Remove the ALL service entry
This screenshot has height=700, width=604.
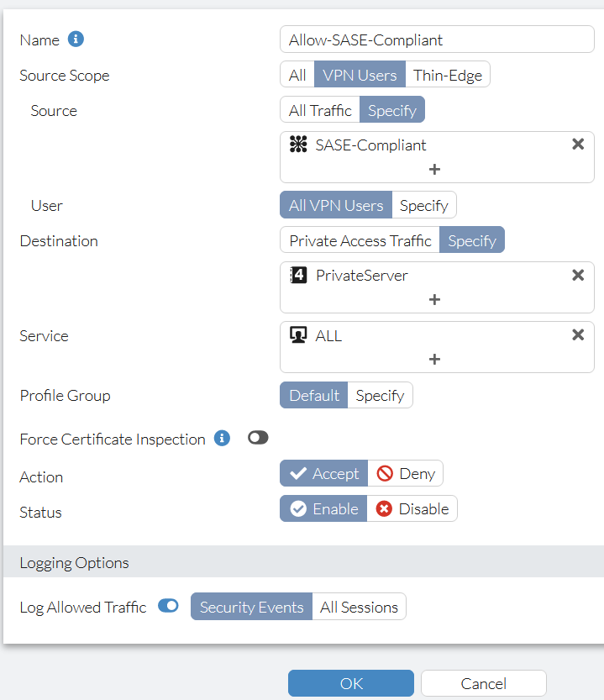click(577, 334)
